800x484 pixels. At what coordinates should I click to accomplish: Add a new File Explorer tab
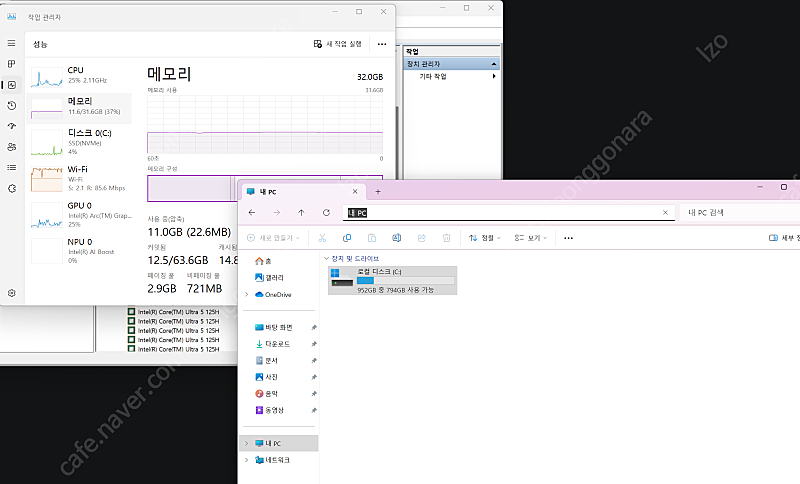click(x=378, y=192)
